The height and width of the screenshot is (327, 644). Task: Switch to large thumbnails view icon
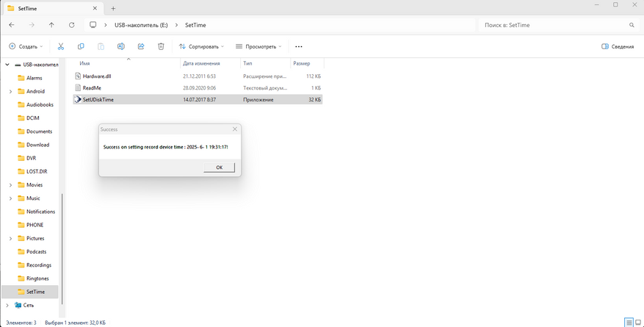point(638,322)
